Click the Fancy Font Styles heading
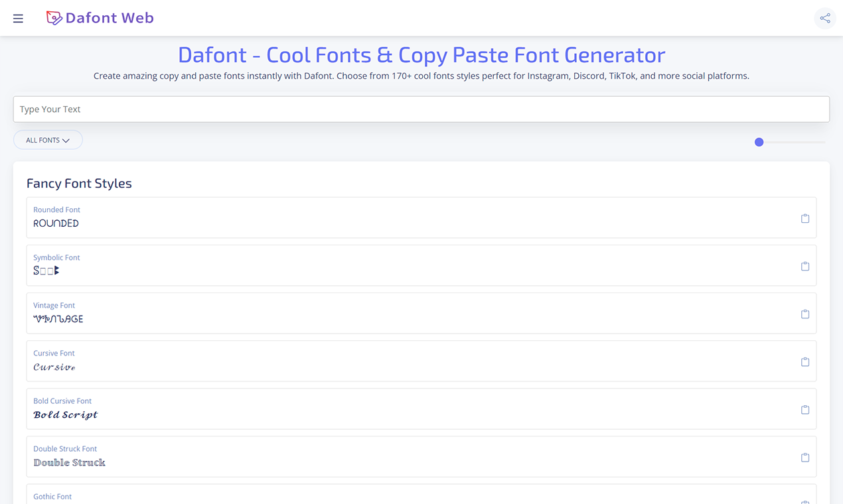This screenshot has height=504, width=843. pyautogui.click(x=79, y=183)
